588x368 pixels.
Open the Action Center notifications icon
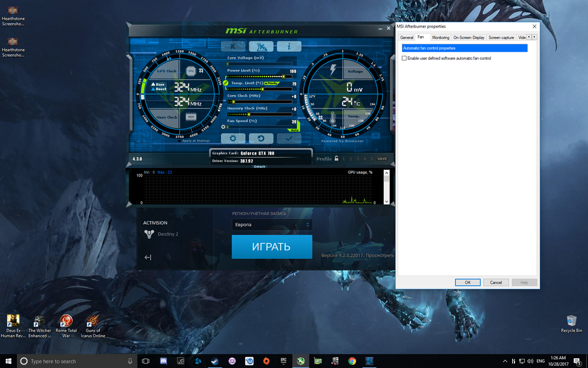[x=578, y=361]
